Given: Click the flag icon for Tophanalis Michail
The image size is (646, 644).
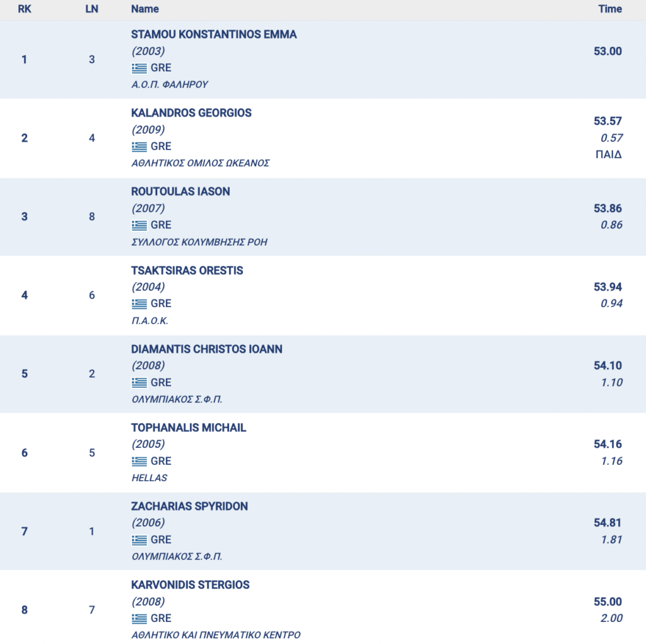Looking at the screenshot, I should [139, 461].
